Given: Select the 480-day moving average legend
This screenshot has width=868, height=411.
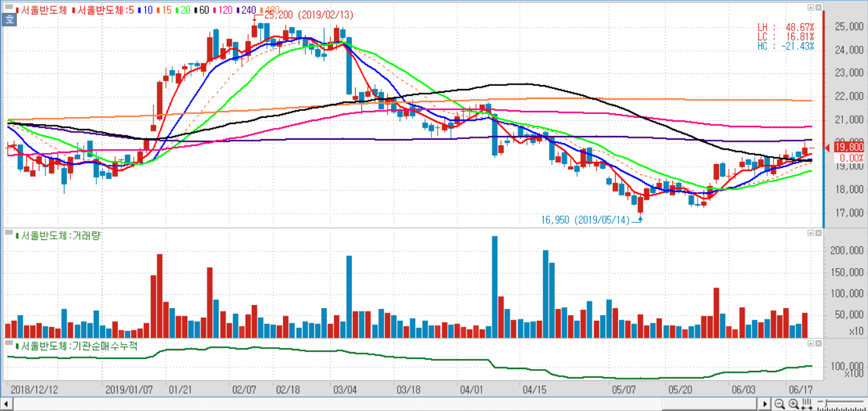Looking at the screenshot, I should click(269, 10).
